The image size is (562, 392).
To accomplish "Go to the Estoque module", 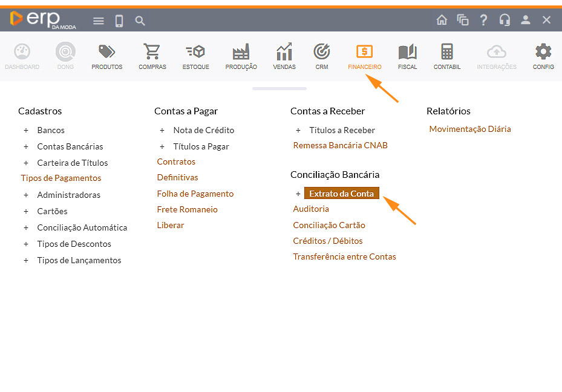I will [195, 56].
